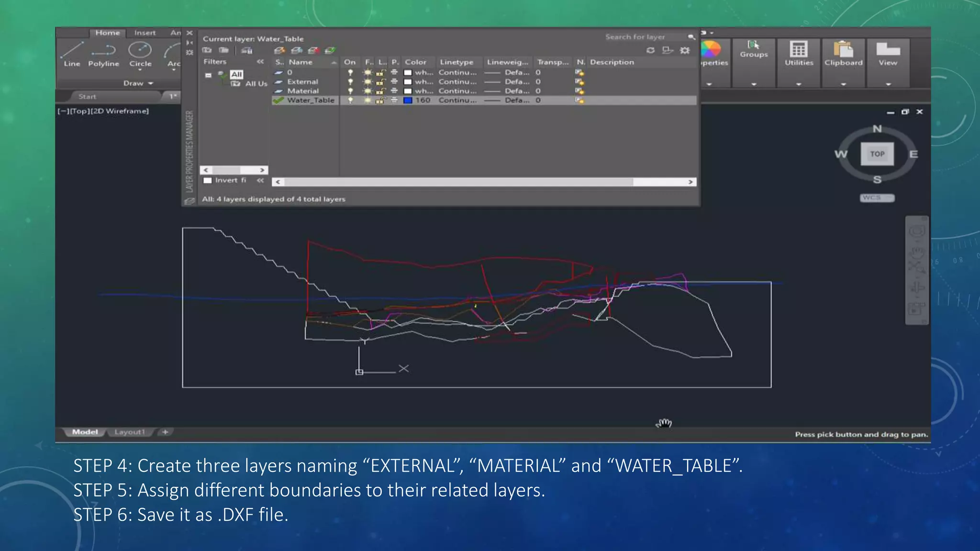Viewport: 980px width, 551px height.
Task: Select the All Used Layers filter
Action: point(250,84)
